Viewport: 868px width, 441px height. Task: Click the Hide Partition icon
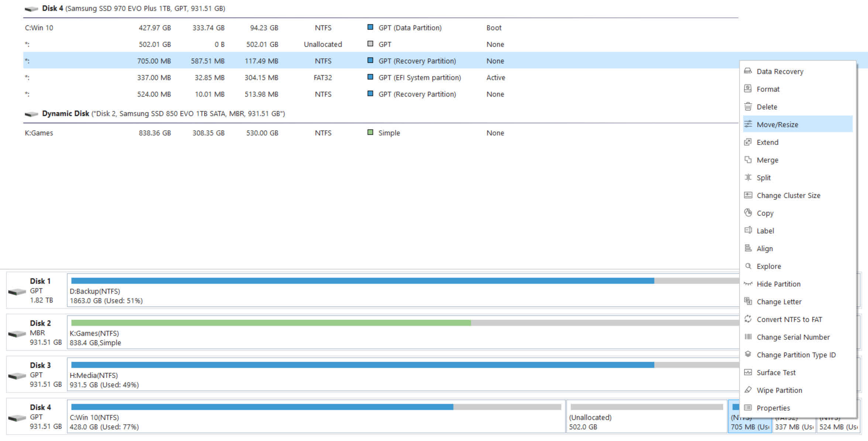coord(748,284)
